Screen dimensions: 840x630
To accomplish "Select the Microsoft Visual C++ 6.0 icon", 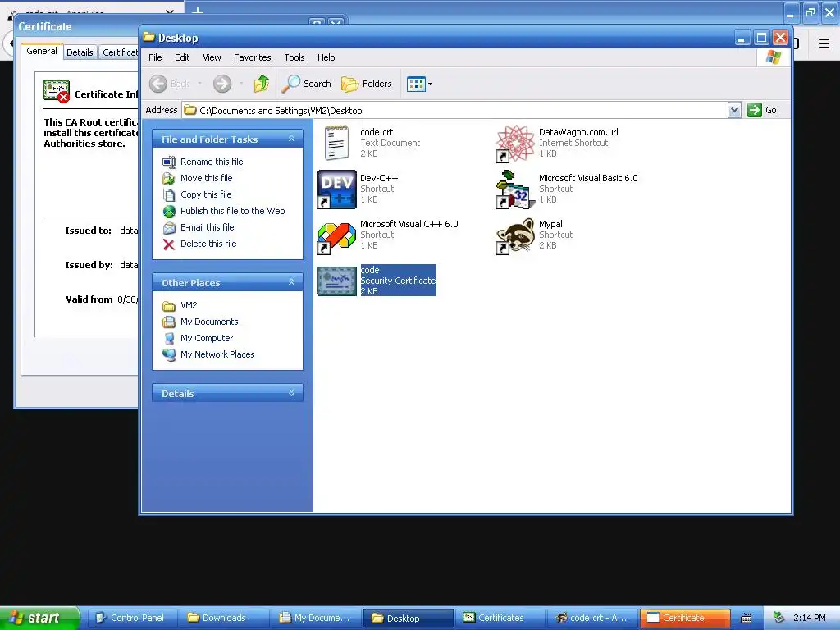I will tap(337, 235).
